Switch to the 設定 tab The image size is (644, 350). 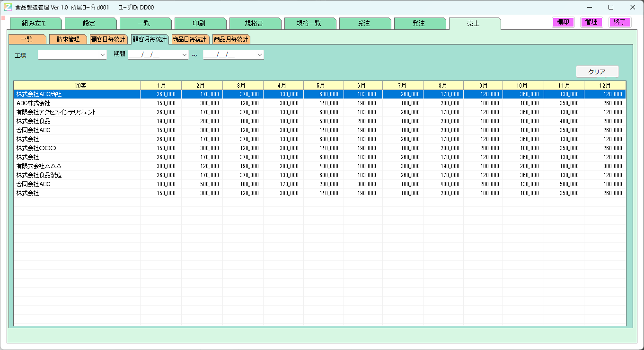(x=90, y=23)
